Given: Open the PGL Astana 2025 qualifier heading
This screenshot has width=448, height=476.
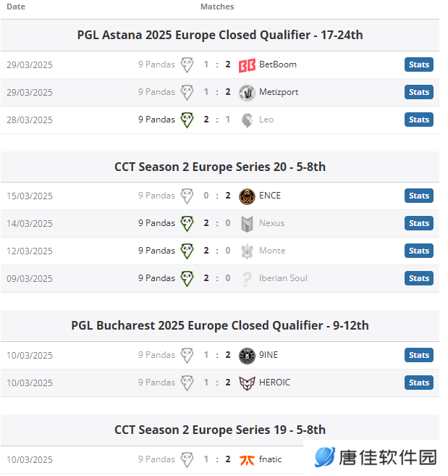Looking at the screenshot, I should pyautogui.click(x=220, y=35).
